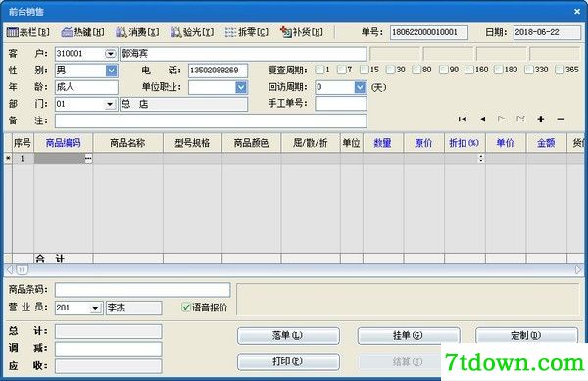The width and height of the screenshot is (588, 381).
Task: Expand the 营业员 salesperson dropdown
Action: click(x=96, y=308)
